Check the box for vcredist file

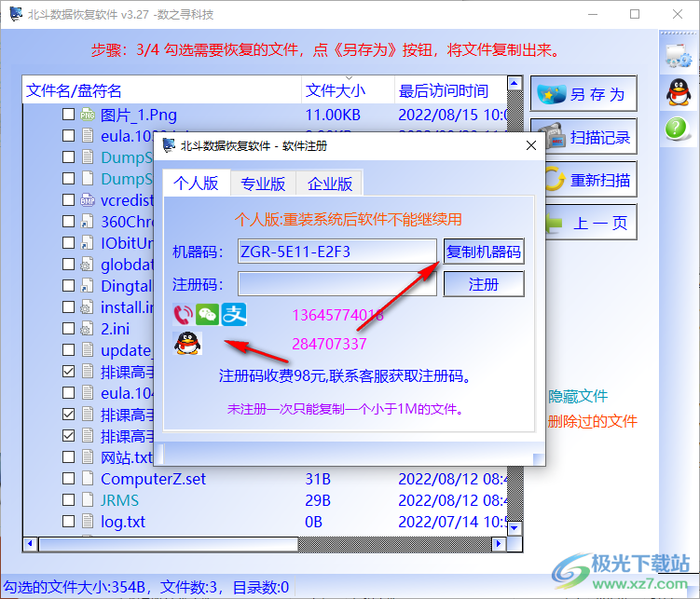[x=68, y=200]
